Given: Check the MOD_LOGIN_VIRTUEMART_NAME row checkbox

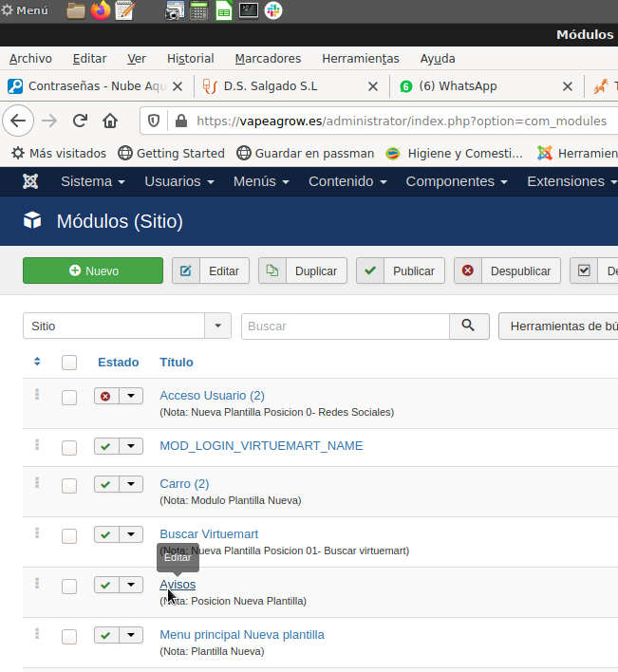Looking at the screenshot, I should coord(69,448).
